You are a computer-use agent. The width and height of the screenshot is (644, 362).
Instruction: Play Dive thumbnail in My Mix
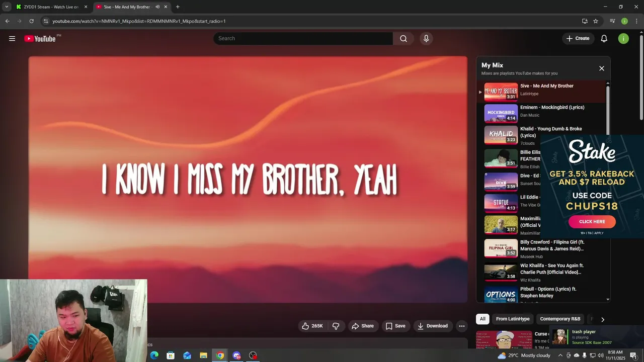pyautogui.click(x=501, y=182)
